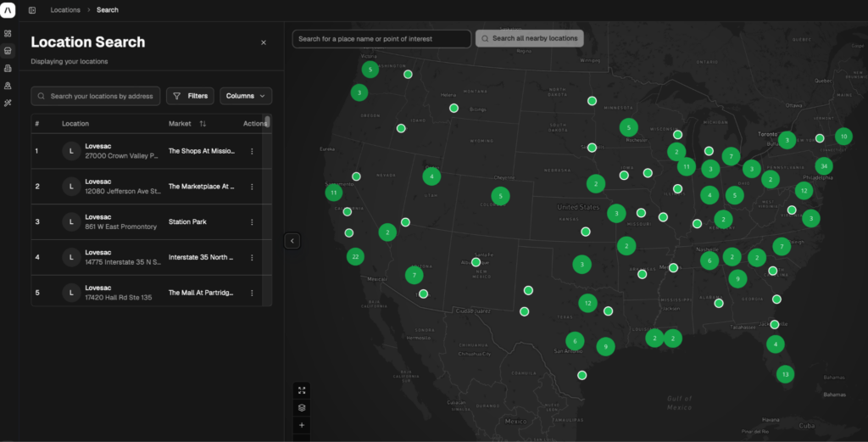Click Search all nearby locations button
This screenshot has width=868, height=442.
(x=530, y=38)
